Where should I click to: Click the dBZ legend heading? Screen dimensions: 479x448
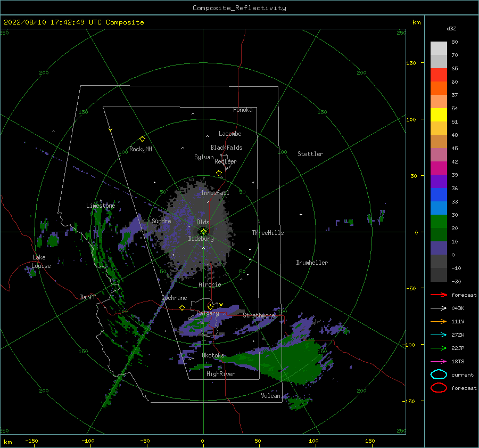click(x=451, y=28)
